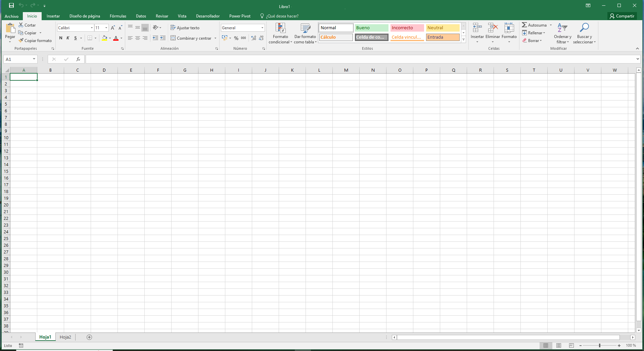644x351 pixels.
Task: Click the Eliminar cells icon
Action: click(x=492, y=32)
